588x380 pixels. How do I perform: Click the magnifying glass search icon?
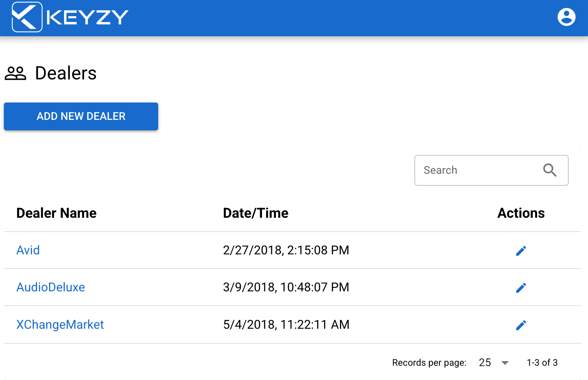coord(549,170)
